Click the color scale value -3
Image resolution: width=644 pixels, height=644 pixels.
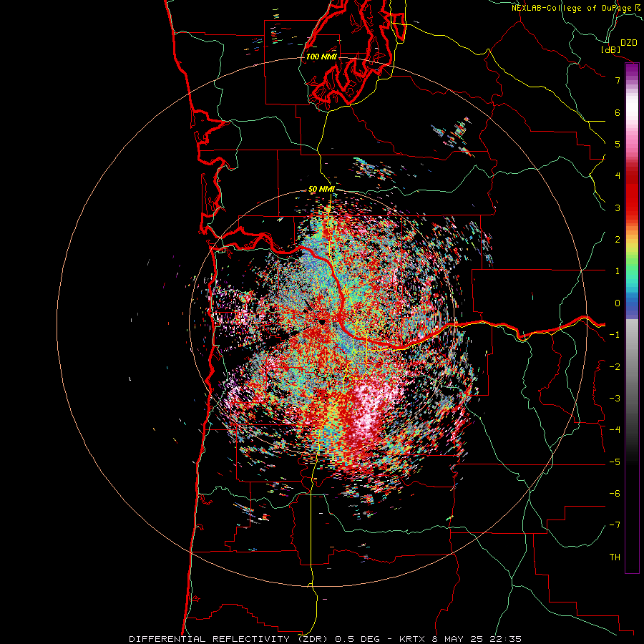click(x=615, y=399)
